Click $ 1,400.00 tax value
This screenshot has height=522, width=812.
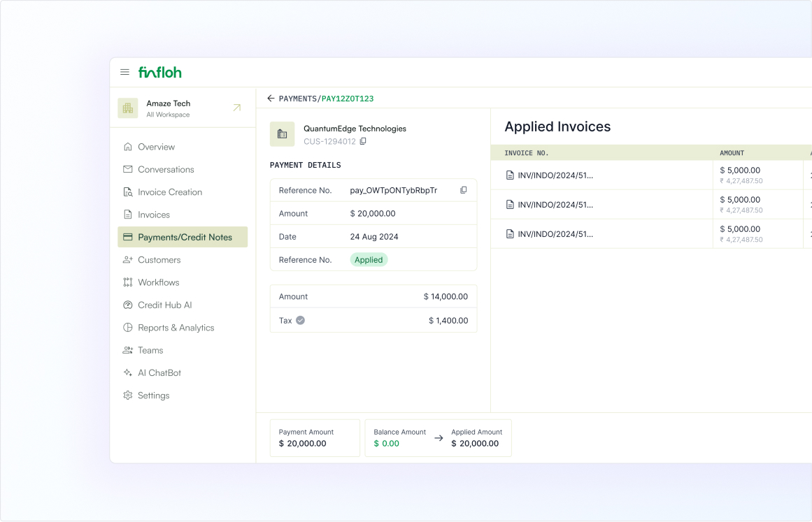(x=448, y=320)
